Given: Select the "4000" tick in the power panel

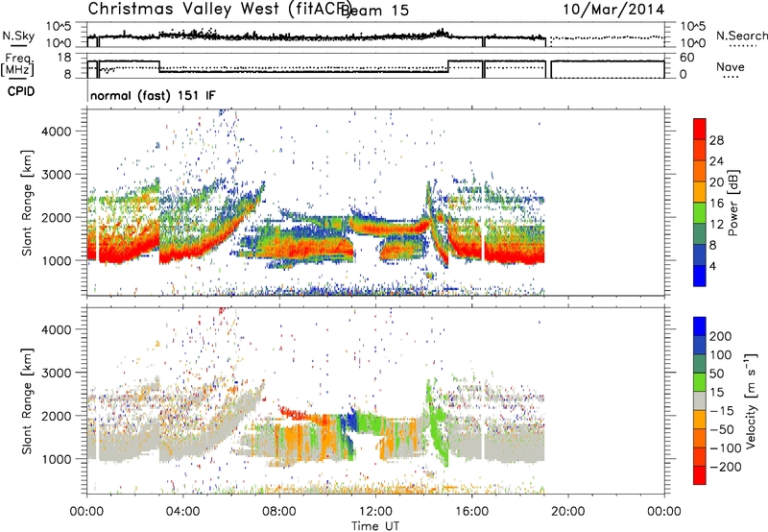Looking at the screenshot, I should point(56,132).
